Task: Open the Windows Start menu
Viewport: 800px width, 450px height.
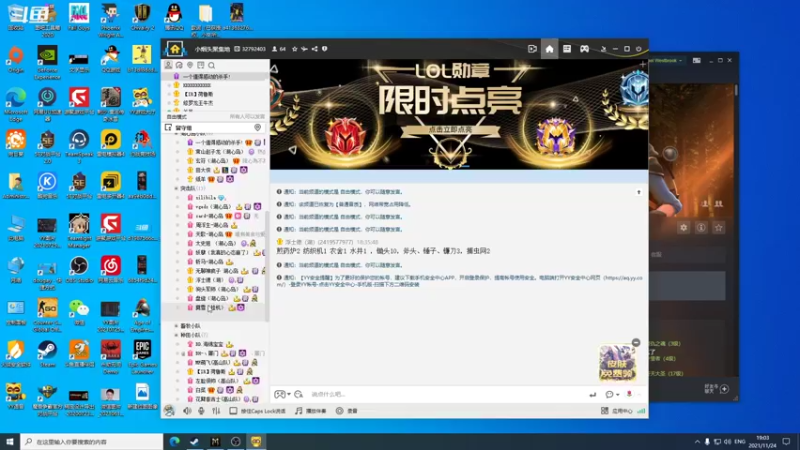Action: 10,441
